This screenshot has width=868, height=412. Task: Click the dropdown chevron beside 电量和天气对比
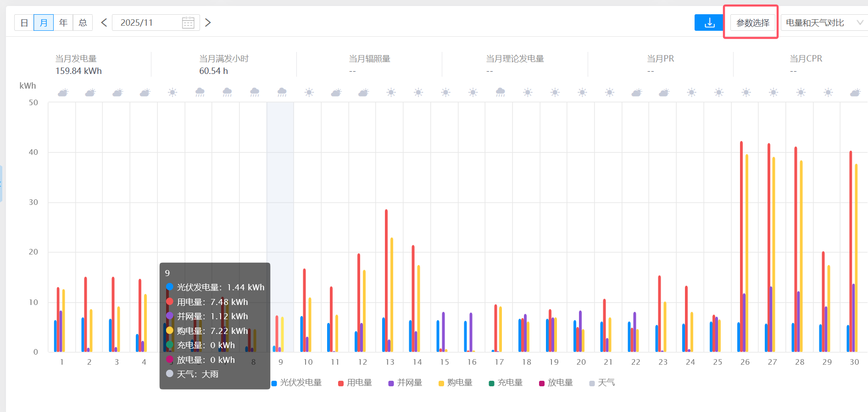pos(860,23)
